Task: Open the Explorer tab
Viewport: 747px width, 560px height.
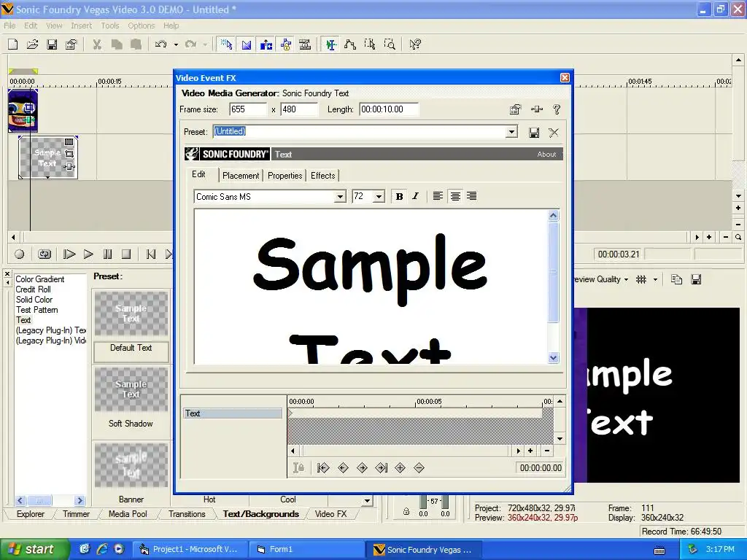Action: click(x=31, y=514)
